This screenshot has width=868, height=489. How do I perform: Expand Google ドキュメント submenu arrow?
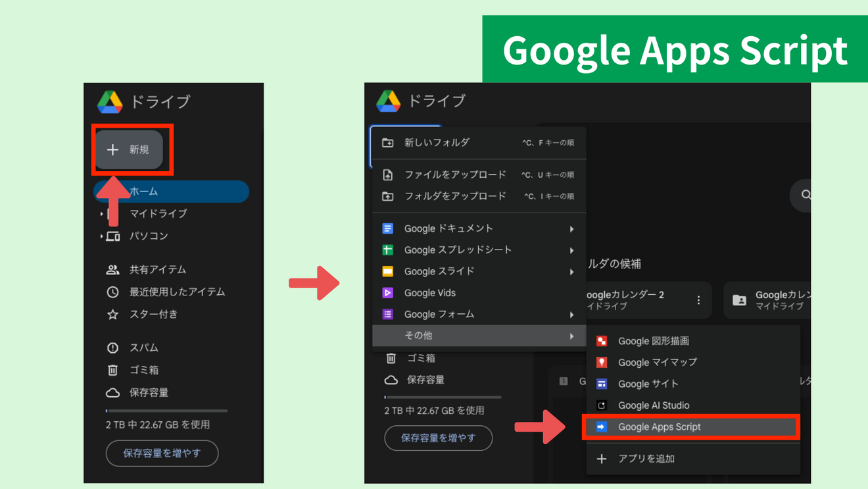coord(572,229)
